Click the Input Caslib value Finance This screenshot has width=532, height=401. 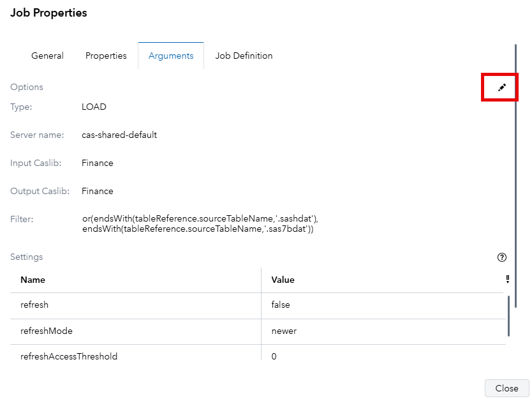click(97, 163)
